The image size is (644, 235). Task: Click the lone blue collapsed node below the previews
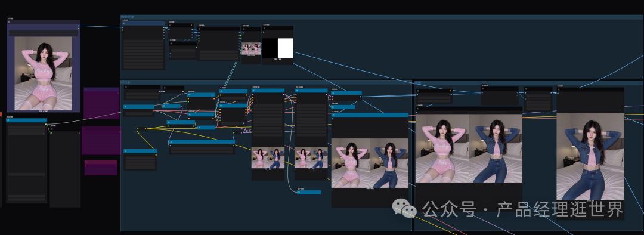coord(309,192)
